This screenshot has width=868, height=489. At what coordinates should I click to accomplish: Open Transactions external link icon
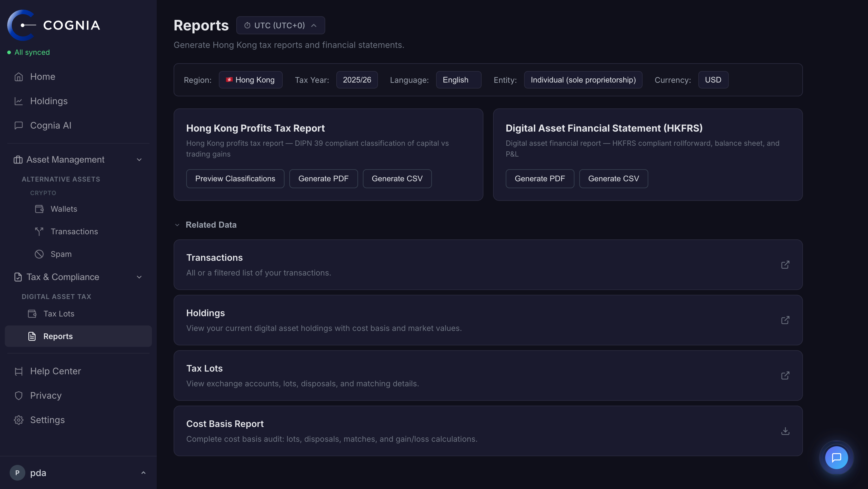click(x=785, y=265)
